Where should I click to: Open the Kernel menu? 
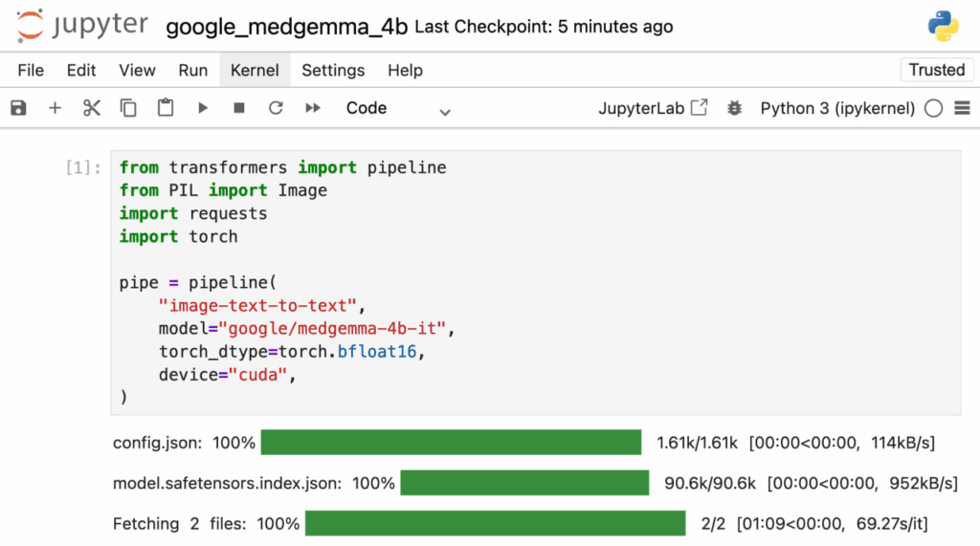pos(255,70)
